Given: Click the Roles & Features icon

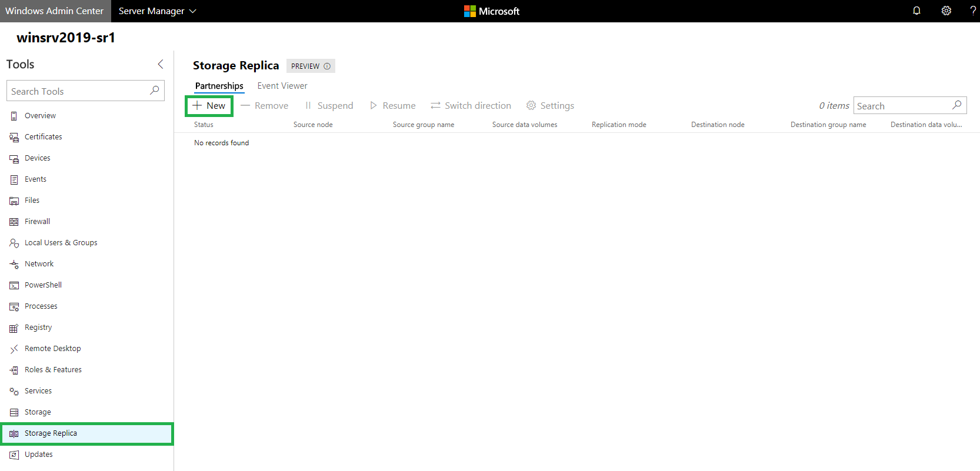Looking at the screenshot, I should click(x=14, y=370).
